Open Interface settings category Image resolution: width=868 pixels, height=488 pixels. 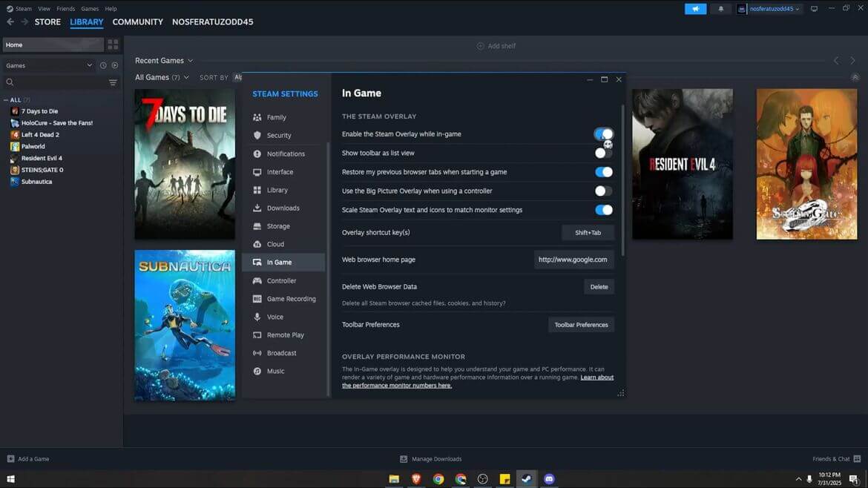tap(283, 172)
